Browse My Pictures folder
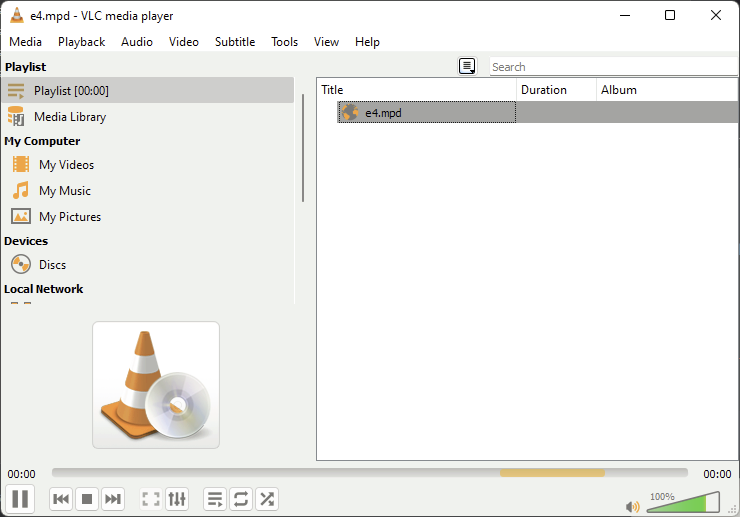 point(148,216)
